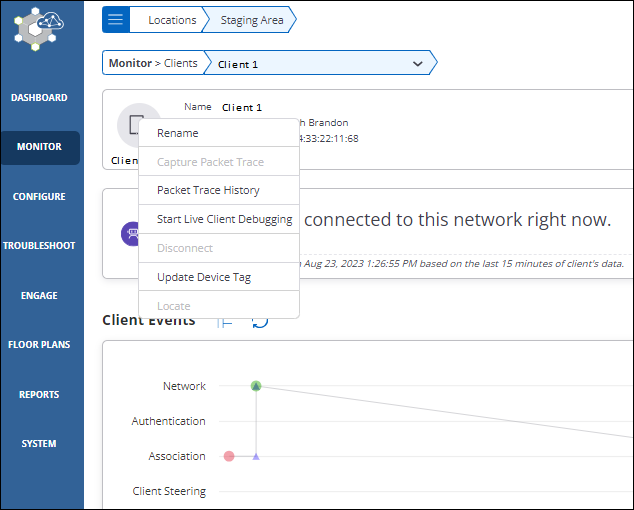Open the System sidebar section
This screenshot has height=510, width=634.
tap(39, 444)
